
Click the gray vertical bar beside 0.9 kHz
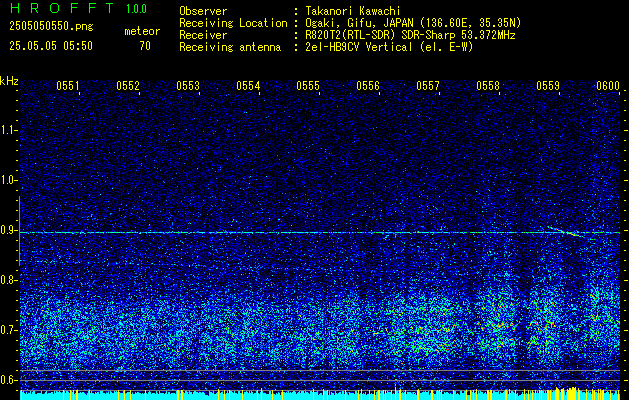(19, 231)
